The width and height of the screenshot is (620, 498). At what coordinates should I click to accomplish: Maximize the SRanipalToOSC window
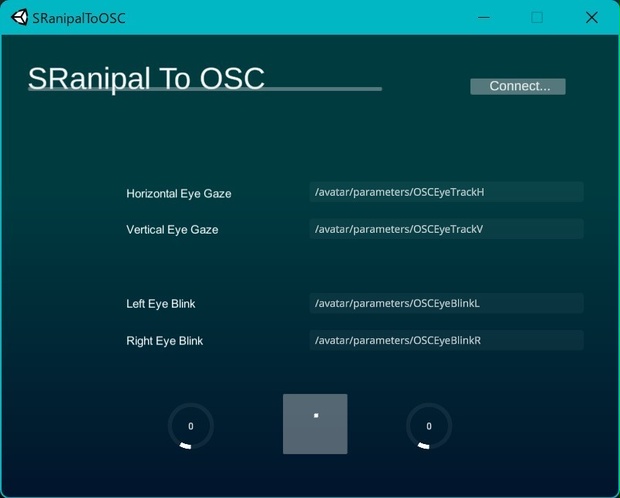point(537,17)
